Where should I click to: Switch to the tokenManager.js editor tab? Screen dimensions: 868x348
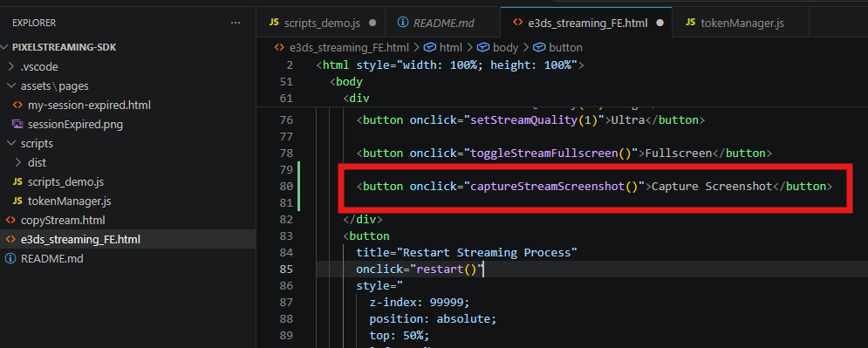click(742, 24)
